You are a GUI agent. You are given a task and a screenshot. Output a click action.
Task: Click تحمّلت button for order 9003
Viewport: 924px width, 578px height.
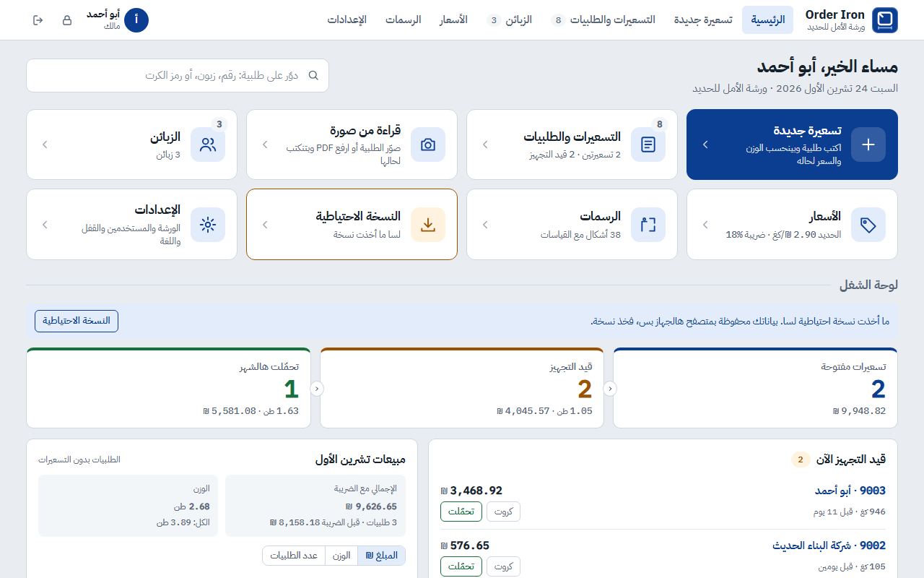point(461,512)
